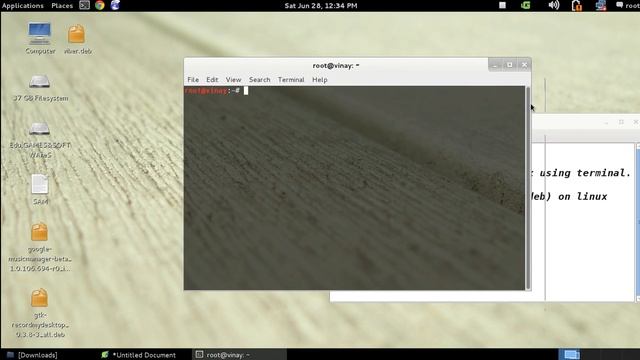This screenshot has height=360, width=640.
Task: Open the terminal File menu
Action: pos(193,80)
